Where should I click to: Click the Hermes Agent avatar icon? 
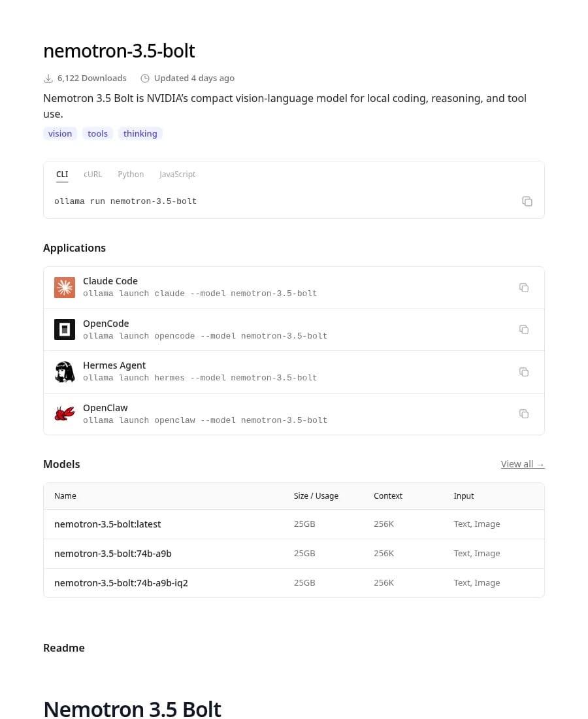click(65, 372)
